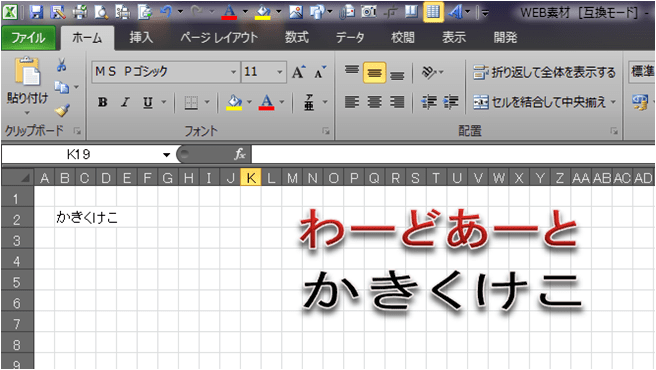Toggle italic formatting
The width and height of the screenshot is (656, 370).
click(x=125, y=102)
